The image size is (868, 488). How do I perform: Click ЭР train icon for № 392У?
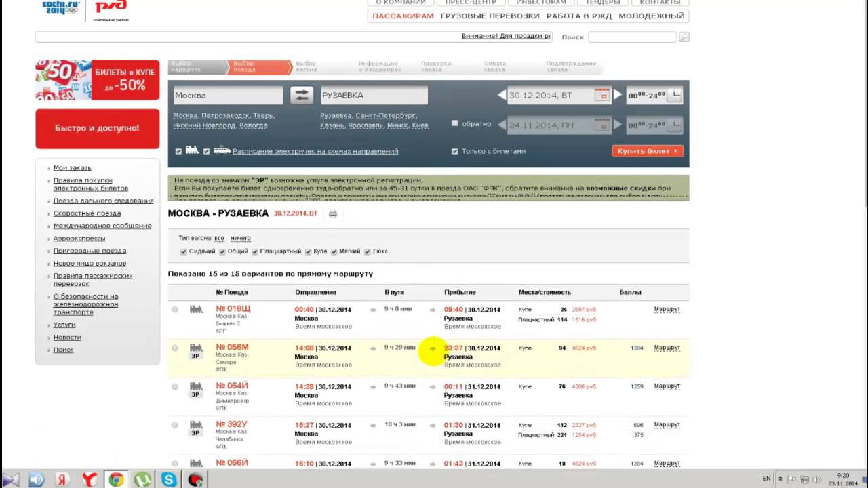196,428
